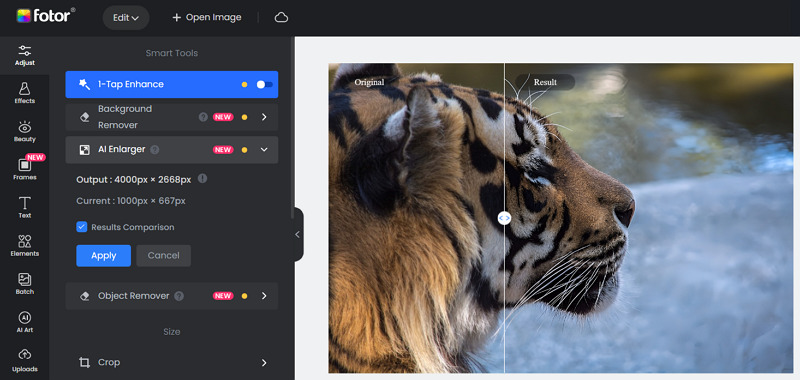
Task: Expand the Background Remover tool
Action: click(264, 117)
